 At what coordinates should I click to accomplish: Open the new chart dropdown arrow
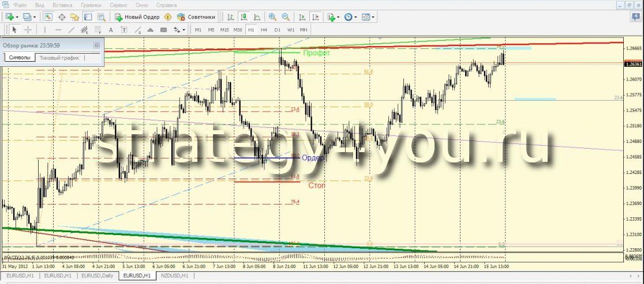(17, 17)
